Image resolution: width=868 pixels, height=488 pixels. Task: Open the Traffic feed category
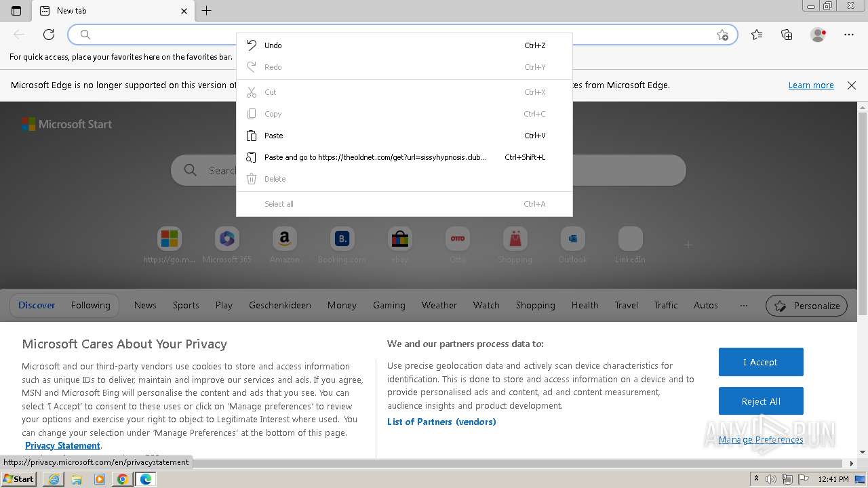tap(666, 306)
